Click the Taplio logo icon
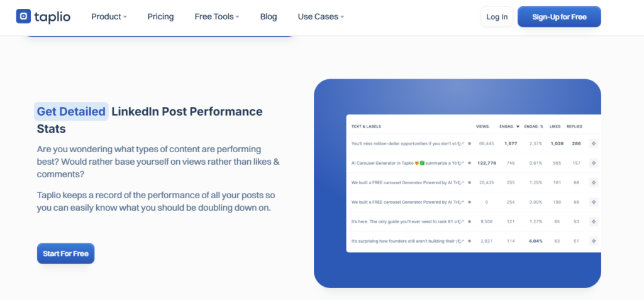644x300 pixels. pos(23,16)
